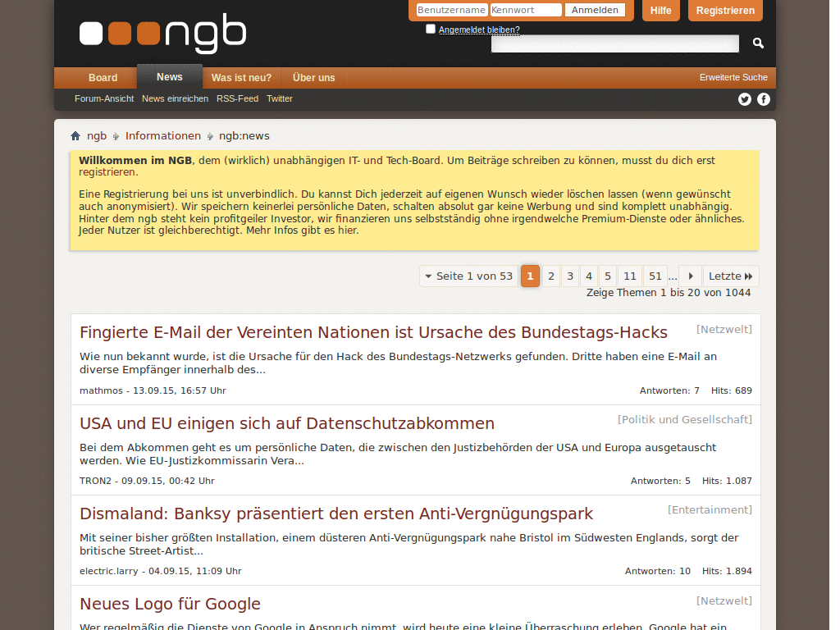Jump to last page via Letzte arrows
The image size is (840, 630).
pyautogui.click(x=729, y=276)
